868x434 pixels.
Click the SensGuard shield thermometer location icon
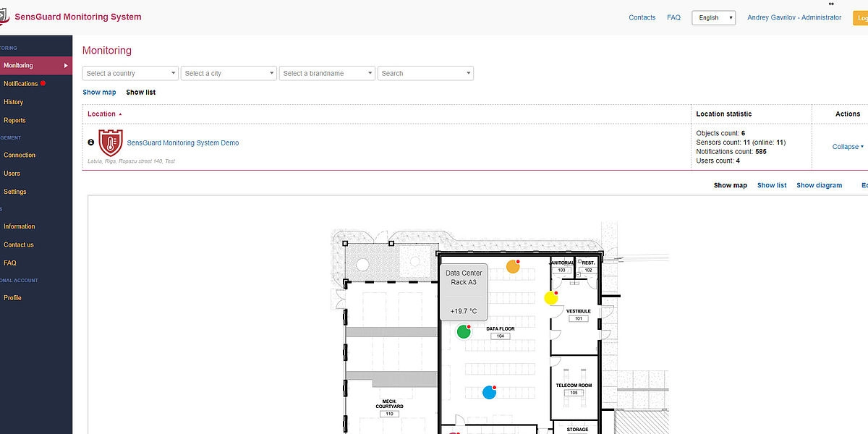[111, 143]
